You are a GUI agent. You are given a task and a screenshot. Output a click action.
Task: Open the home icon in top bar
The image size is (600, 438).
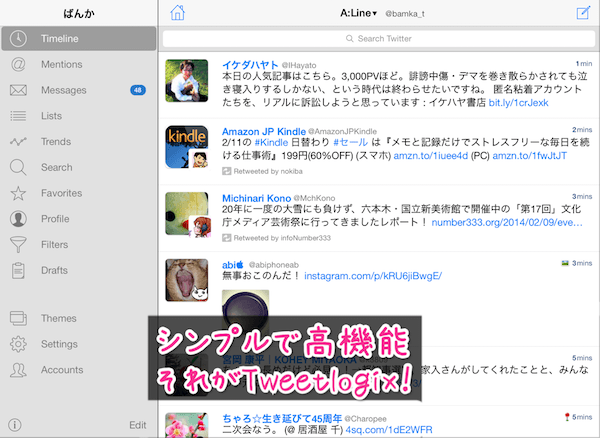tap(178, 13)
